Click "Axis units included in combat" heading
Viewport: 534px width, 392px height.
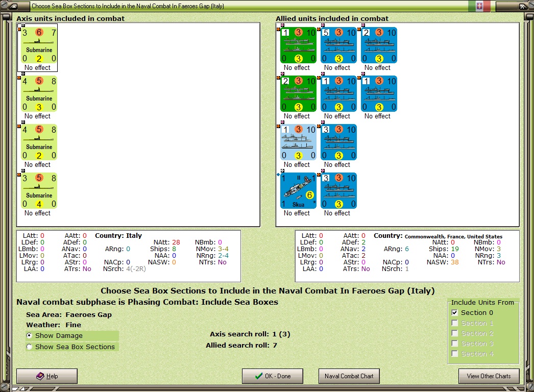(x=70, y=19)
